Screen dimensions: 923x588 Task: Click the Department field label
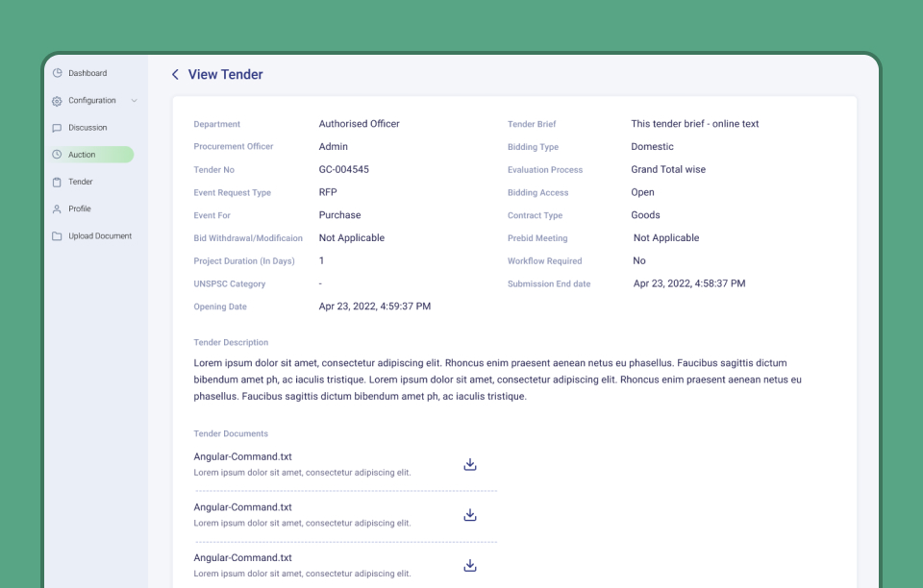tap(216, 124)
